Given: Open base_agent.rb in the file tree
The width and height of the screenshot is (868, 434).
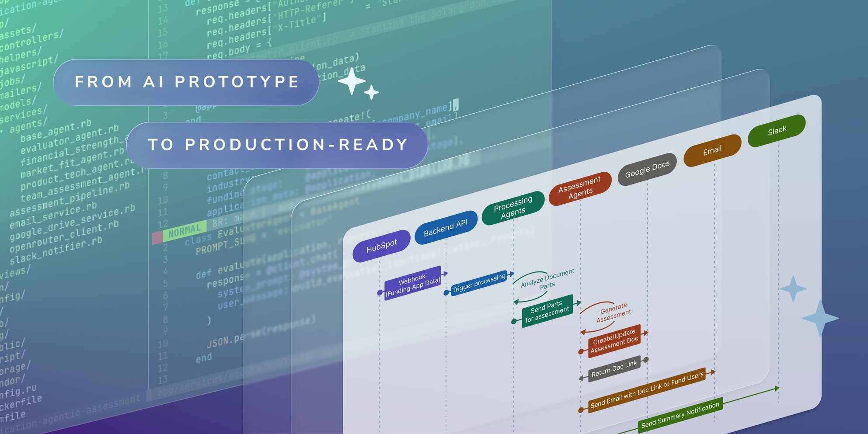Looking at the screenshot, I should [x=56, y=130].
